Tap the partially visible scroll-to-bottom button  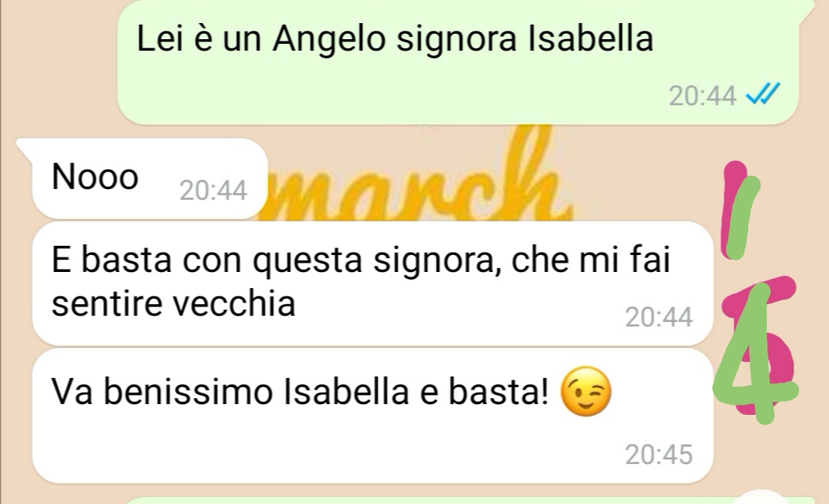tap(761, 498)
